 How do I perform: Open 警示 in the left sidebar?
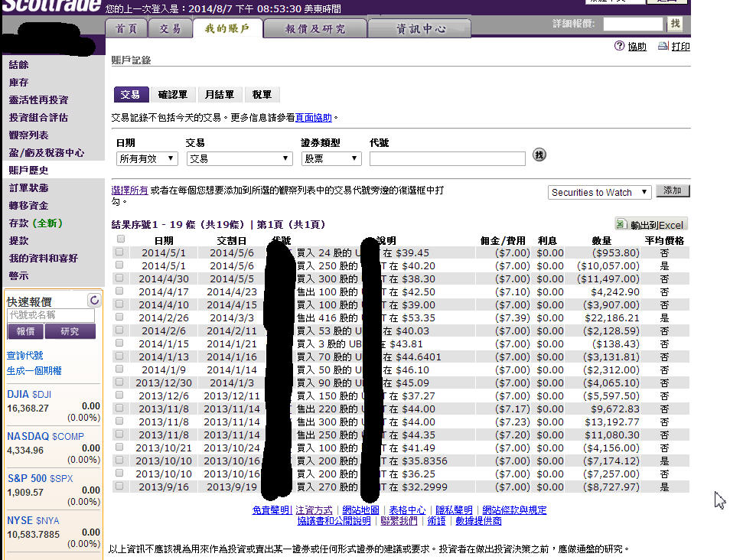click(19, 275)
